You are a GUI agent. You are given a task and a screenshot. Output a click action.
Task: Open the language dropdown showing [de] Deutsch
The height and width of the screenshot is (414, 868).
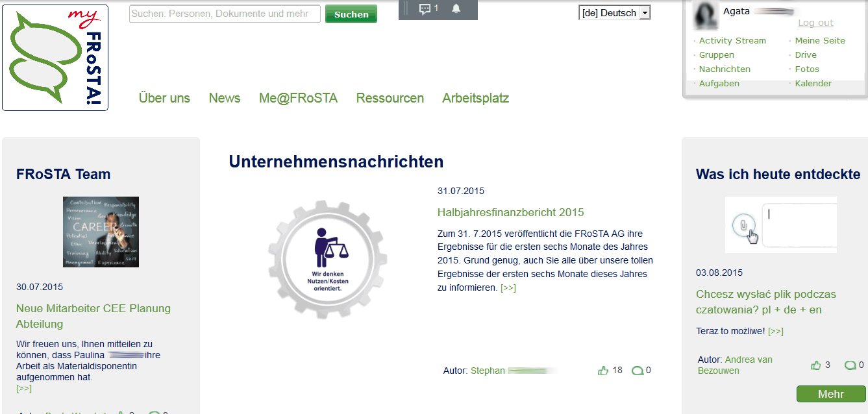pyautogui.click(x=614, y=13)
